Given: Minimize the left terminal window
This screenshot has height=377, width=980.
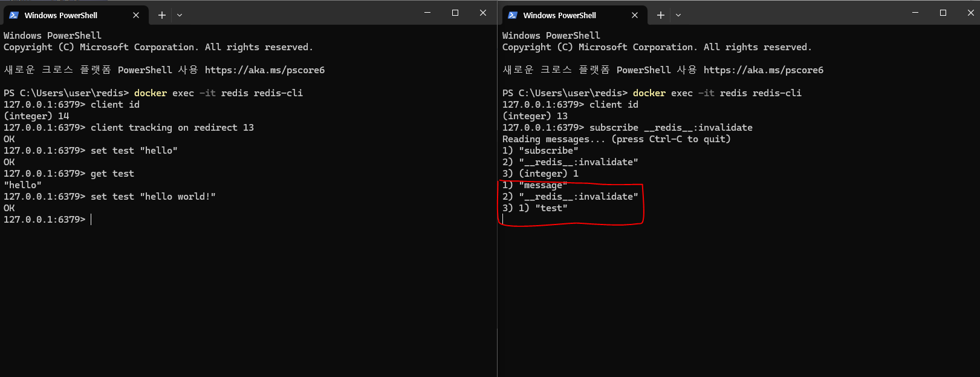Looking at the screenshot, I should (427, 13).
